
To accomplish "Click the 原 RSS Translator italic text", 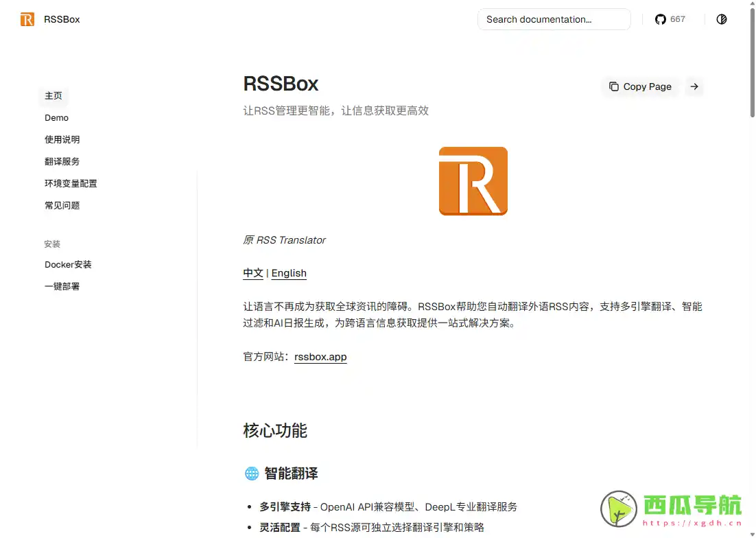I will coord(285,240).
